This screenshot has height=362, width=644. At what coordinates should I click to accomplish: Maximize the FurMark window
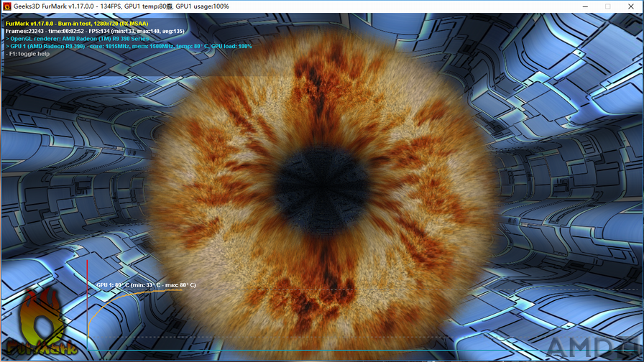pos(608,6)
